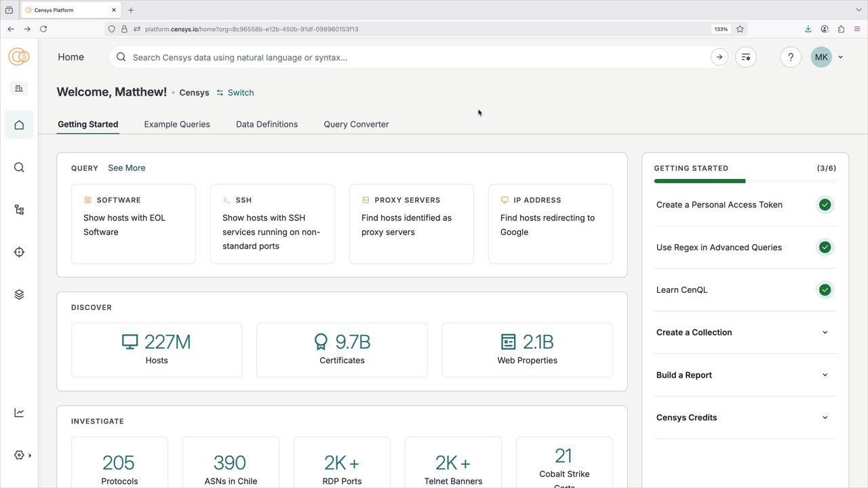868x488 pixels.
Task: Open the hierarchy tree icon in sidebar
Action: click(19, 210)
